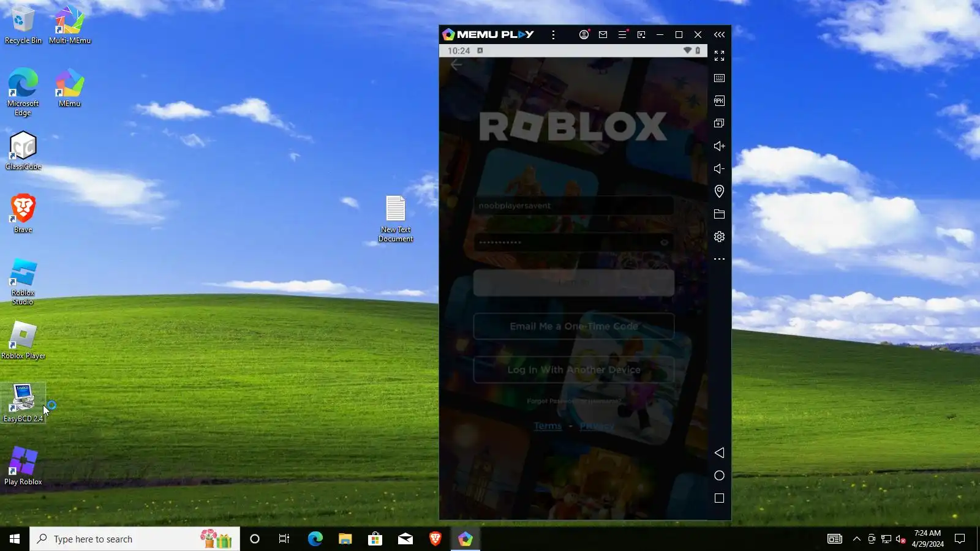Open Cortana from the taskbar
Screen dimensions: 980x551
coord(255,539)
